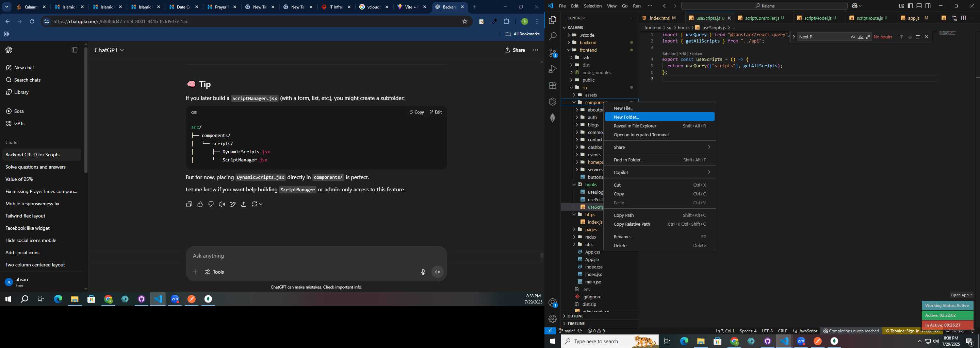Click the VS Code command center search box
This screenshot has height=348, width=980.
tap(764, 6)
